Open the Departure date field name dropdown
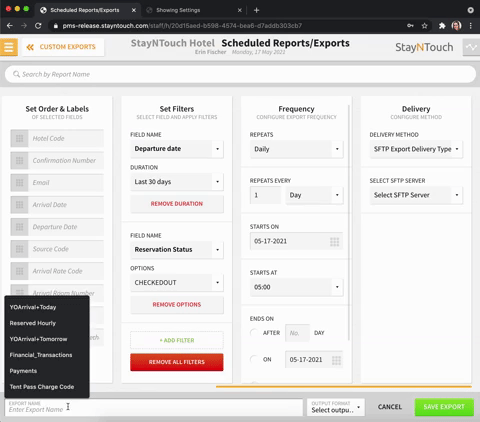Image resolution: width=480 pixels, height=422 pixels. (177, 149)
